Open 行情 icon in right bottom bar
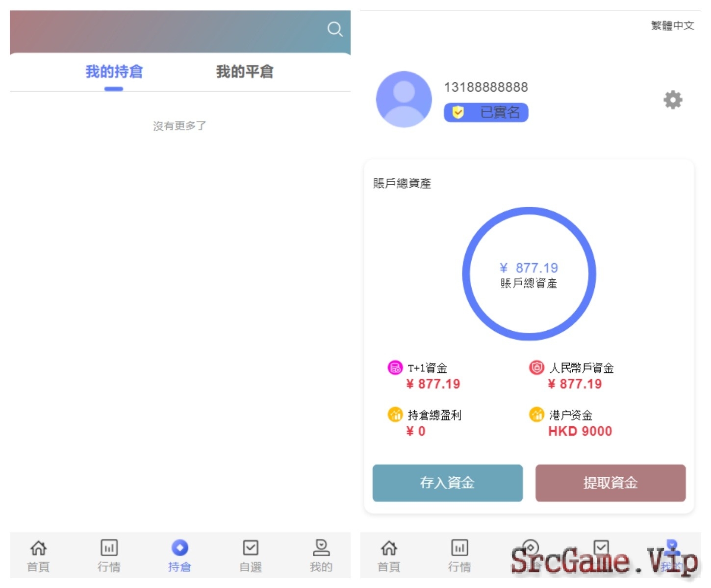Screen dimensions: 711x588 pos(459,547)
